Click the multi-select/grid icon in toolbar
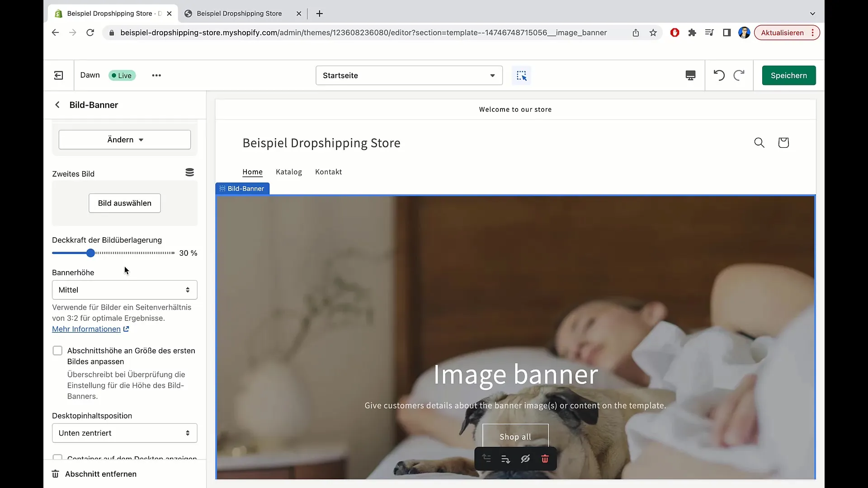 [x=522, y=75]
